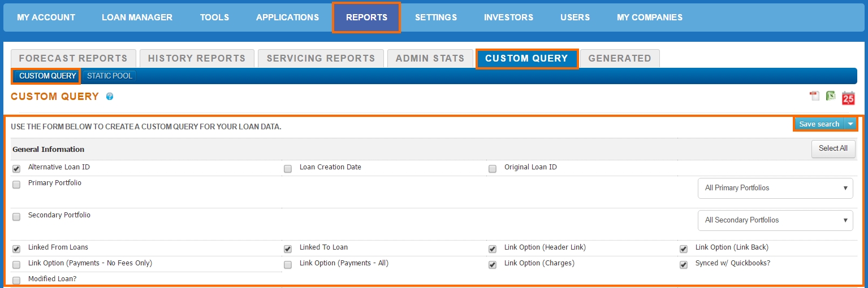Uncheck Synced w/ Quickbooks checkbox
This screenshot has width=868, height=288.
point(684,265)
